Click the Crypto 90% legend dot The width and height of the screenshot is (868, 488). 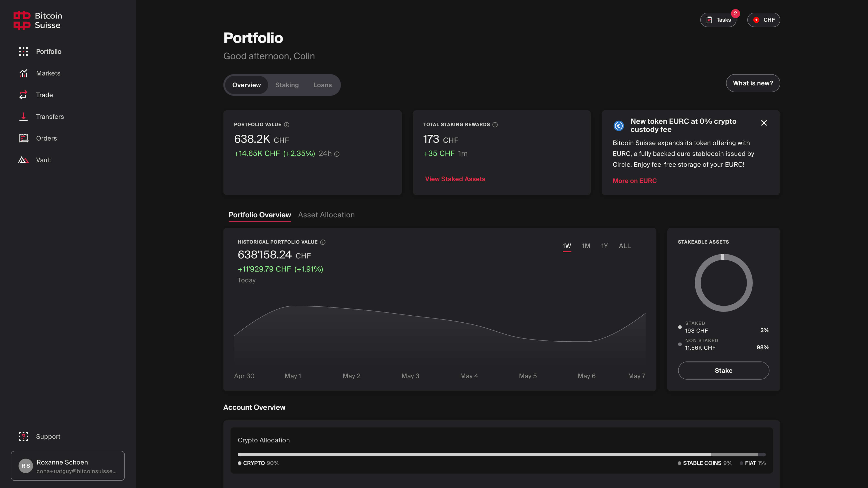[x=240, y=463]
